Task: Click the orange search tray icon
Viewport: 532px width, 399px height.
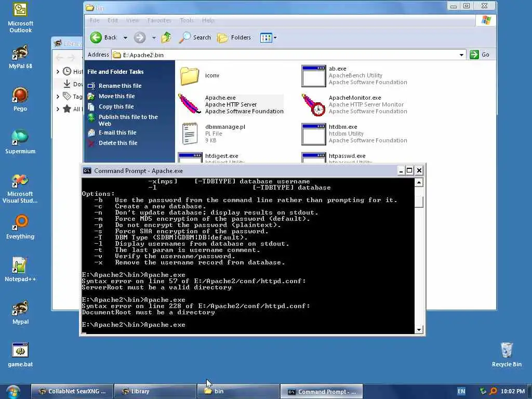Action: [494, 391]
